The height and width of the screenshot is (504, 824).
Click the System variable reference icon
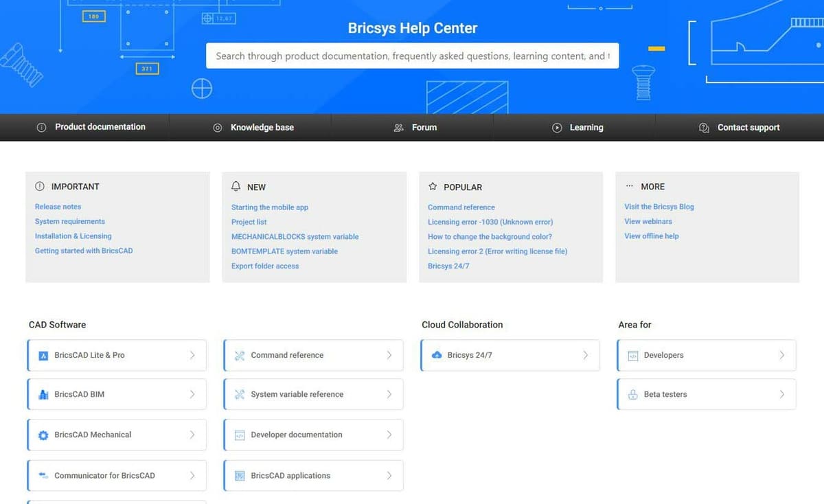[240, 395]
